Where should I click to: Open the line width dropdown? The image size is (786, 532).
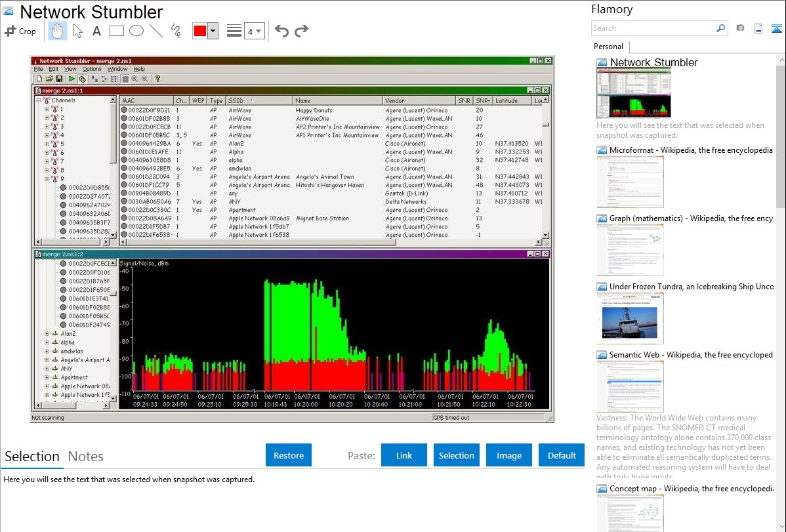point(254,31)
